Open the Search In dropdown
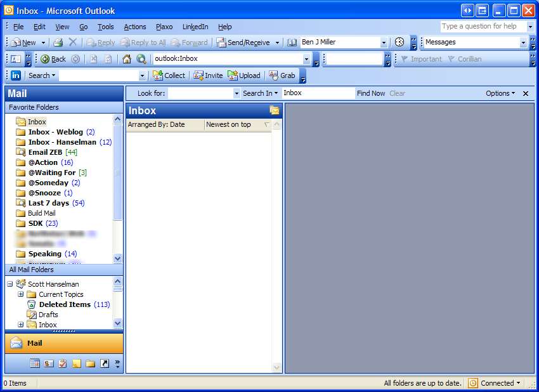 260,93
